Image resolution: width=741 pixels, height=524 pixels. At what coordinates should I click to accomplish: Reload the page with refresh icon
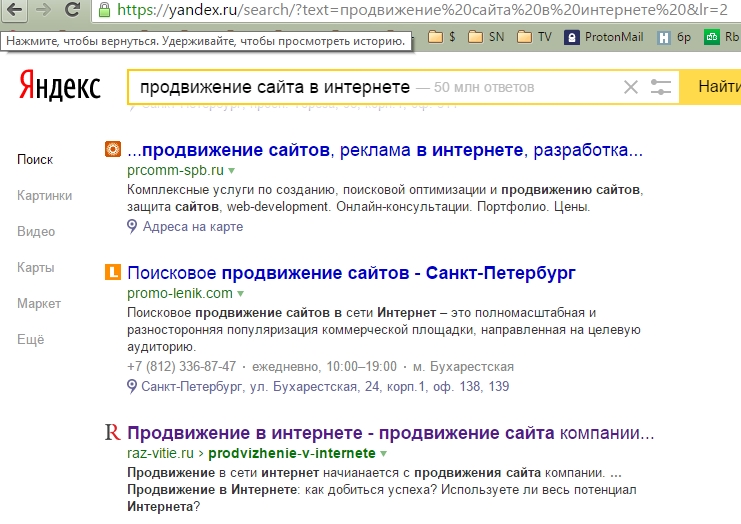coord(72,9)
